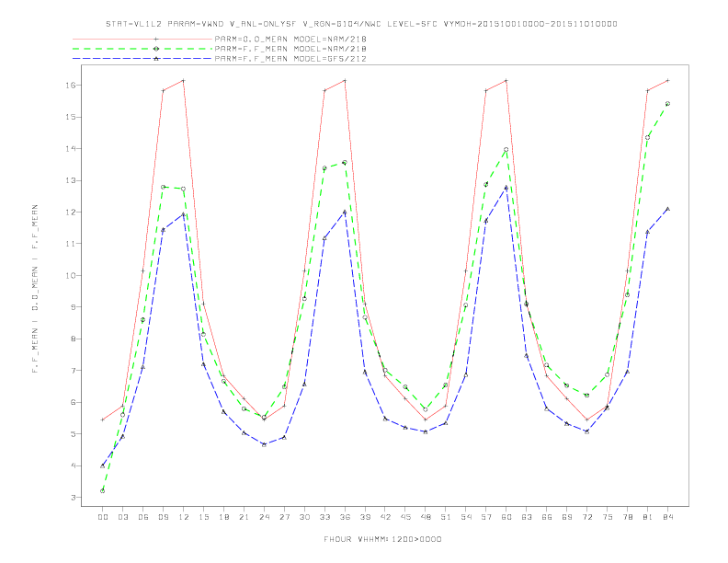Click y-axis tick label 13
728x563 pixels.
point(71,180)
